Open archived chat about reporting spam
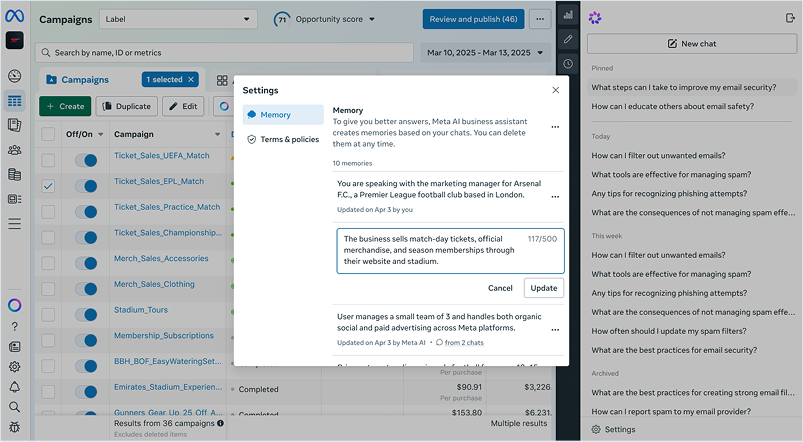The height and width of the screenshot is (442, 803). (671, 411)
